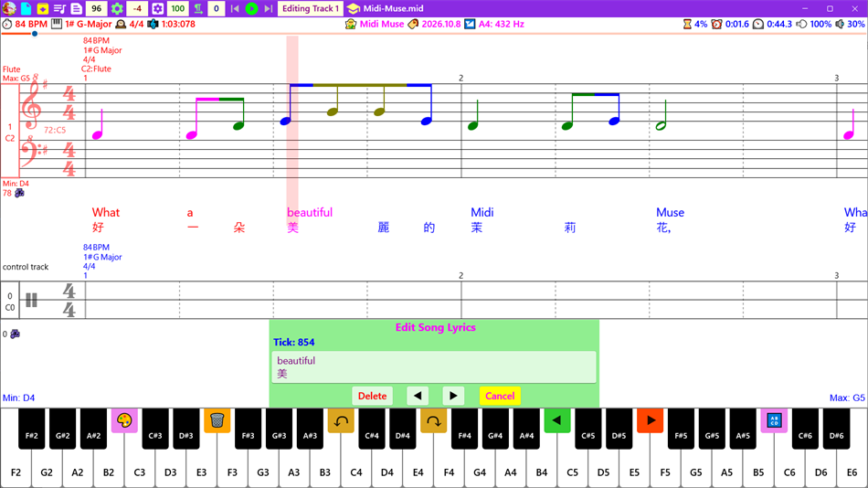Click Cancel in the Edit Song Lyrics panel
This screenshot has width=868, height=488.
point(500,396)
